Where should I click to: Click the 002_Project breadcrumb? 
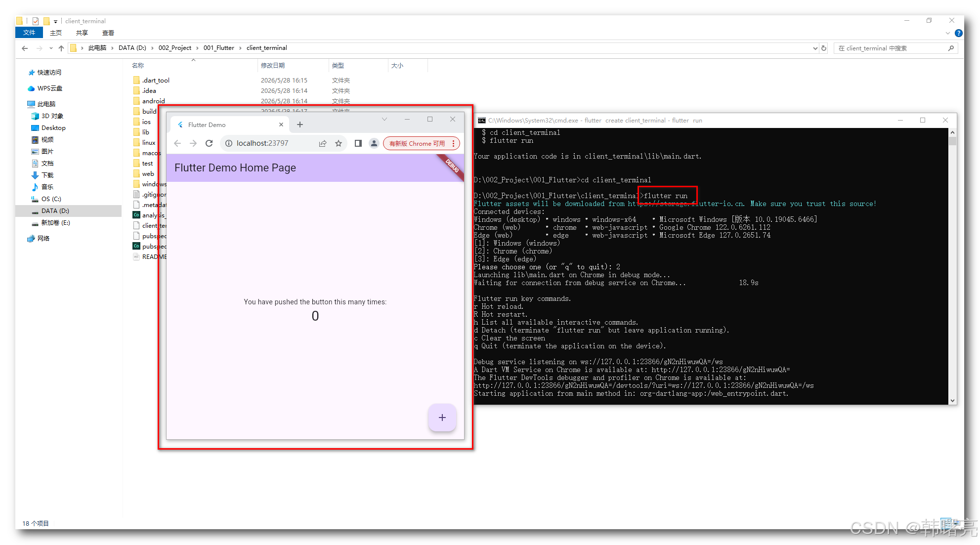[175, 48]
